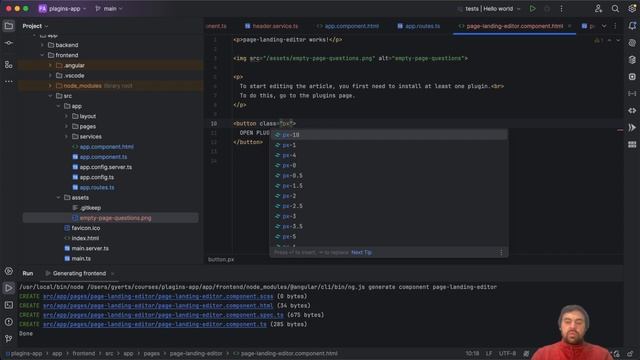Select px-0.5 completion suggestion
The height and width of the screenshot is (360, 640).
pyautogui.click(x=389, y=176)
